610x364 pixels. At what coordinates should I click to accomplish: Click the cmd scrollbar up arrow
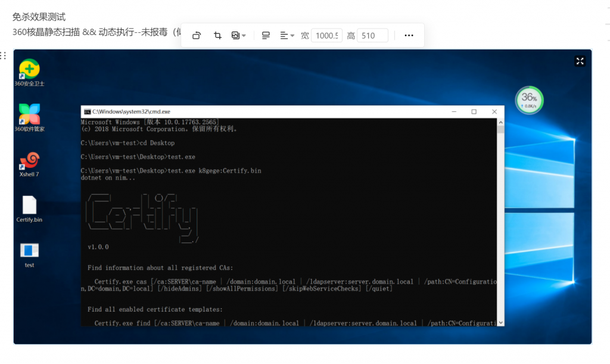[500, 122]
